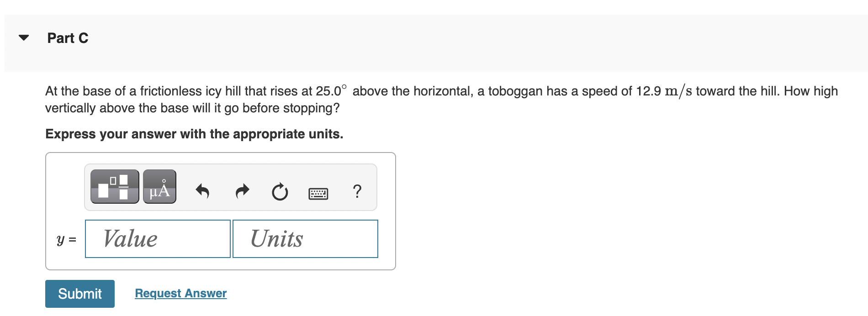Reset the answer field using the circular reset icon

[x=280, y=192]
